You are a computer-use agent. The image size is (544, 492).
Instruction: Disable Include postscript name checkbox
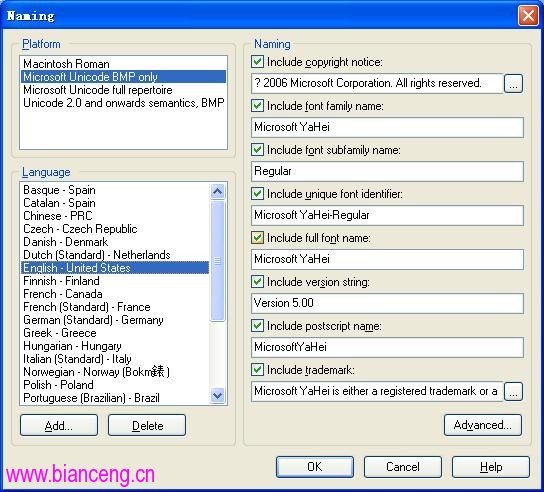257,326
